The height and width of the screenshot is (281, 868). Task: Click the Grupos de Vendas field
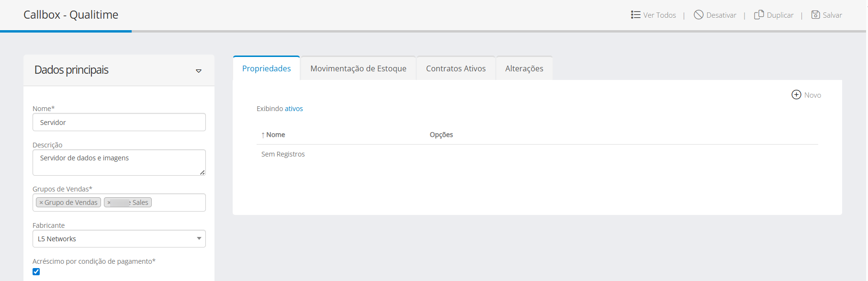(x=177, y=202)
